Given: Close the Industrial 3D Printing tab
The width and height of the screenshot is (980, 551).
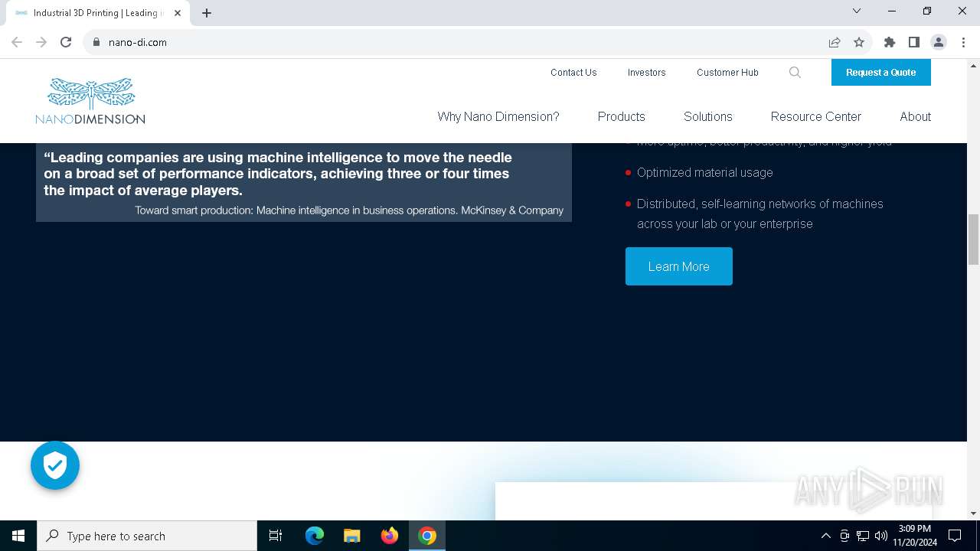Looking at the screenshot, I should point(178,13).
